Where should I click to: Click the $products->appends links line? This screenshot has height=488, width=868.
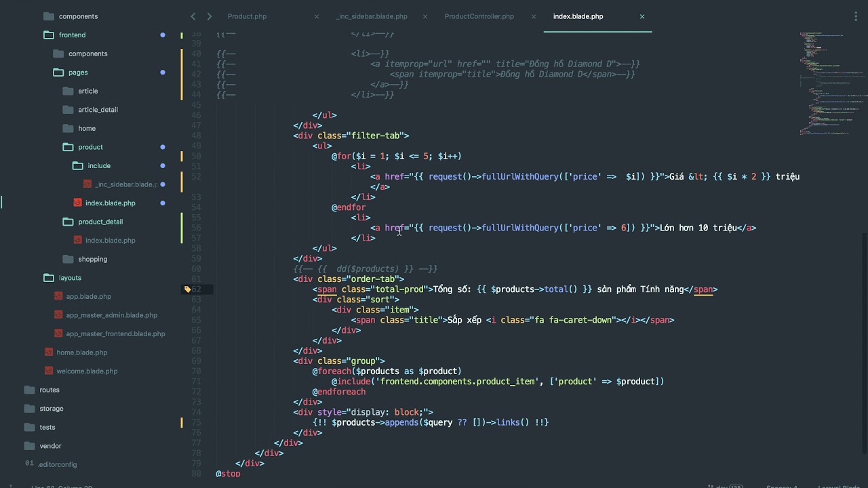431,422
